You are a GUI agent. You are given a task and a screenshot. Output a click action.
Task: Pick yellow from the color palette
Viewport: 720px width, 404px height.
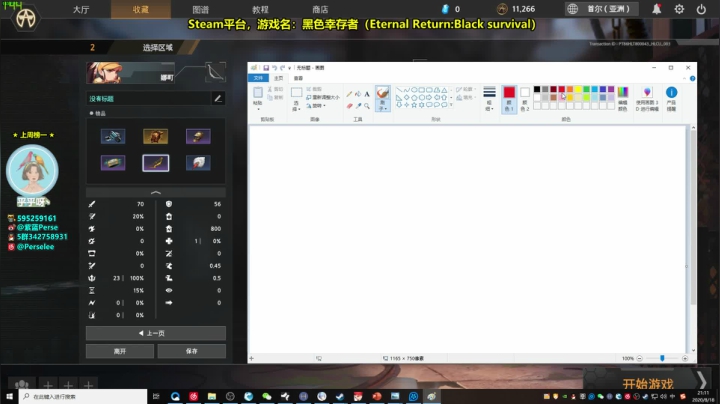click(578, 89)
